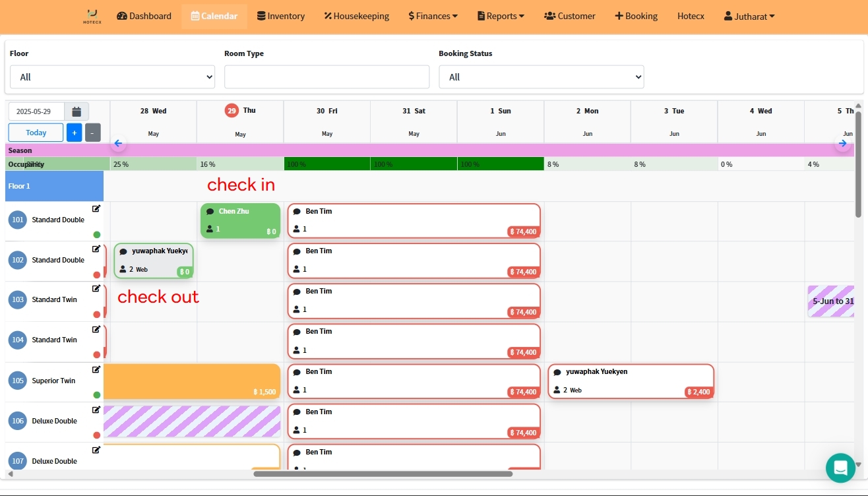Click the edit icon for room 105

pyautogui.click(x=96, y=369)
